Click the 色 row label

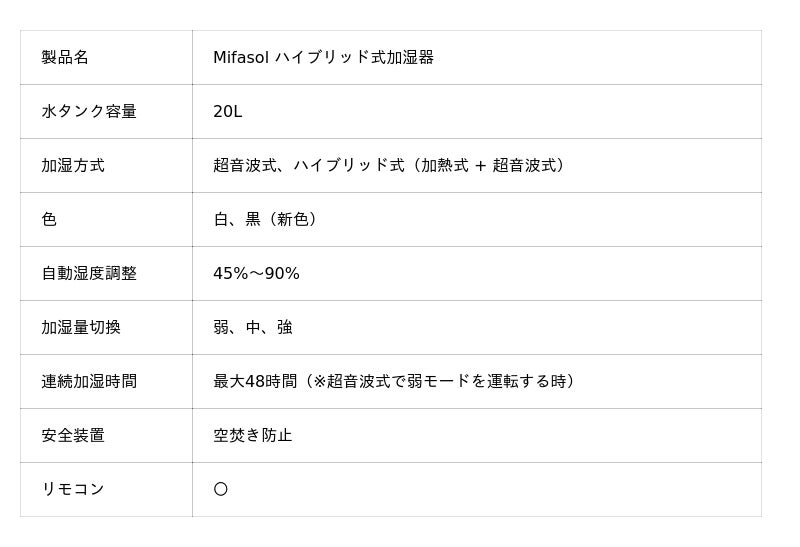coord(49,220)
